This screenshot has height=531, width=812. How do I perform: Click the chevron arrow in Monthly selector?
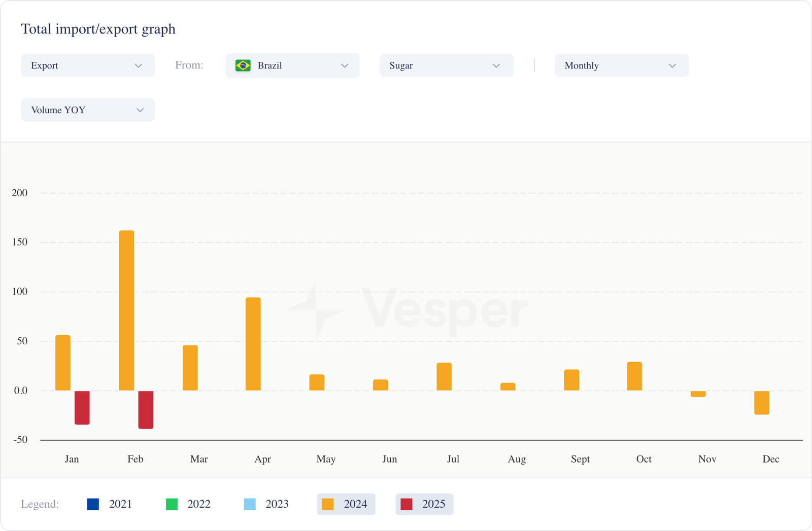[672, 66]
